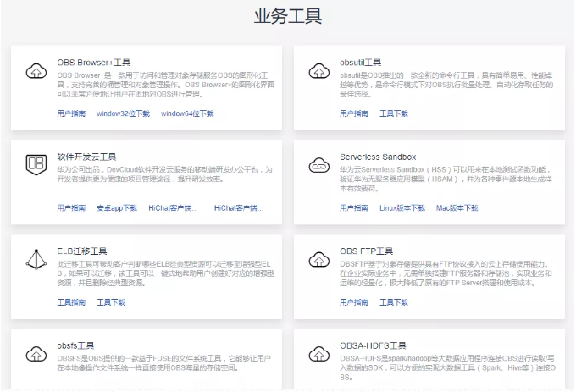Click the Serverless Sandbox cloud link icon
The height and width of the screenshot is (392, 576).
click(x=318, y=165)
